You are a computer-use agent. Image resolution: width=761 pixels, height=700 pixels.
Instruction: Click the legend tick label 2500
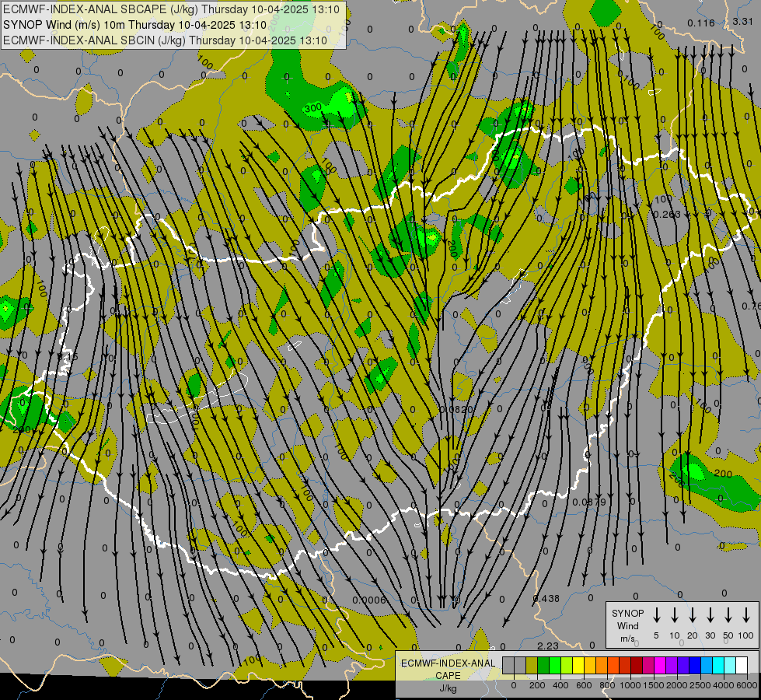click(x=700, y=685)
